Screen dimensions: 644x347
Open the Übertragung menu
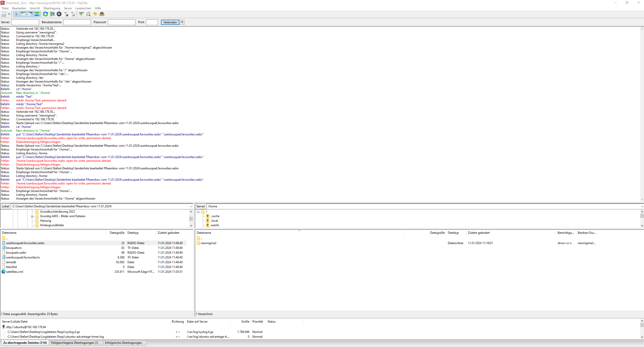[x=52, y=8]
